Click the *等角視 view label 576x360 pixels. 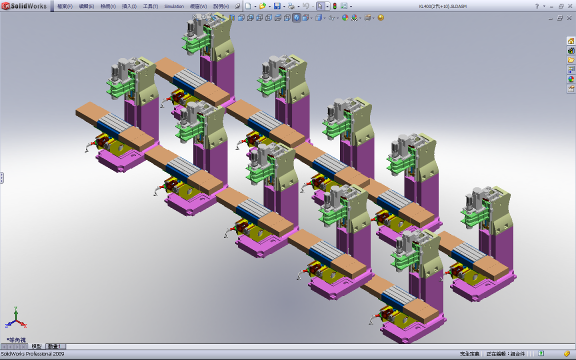point(17,340)
